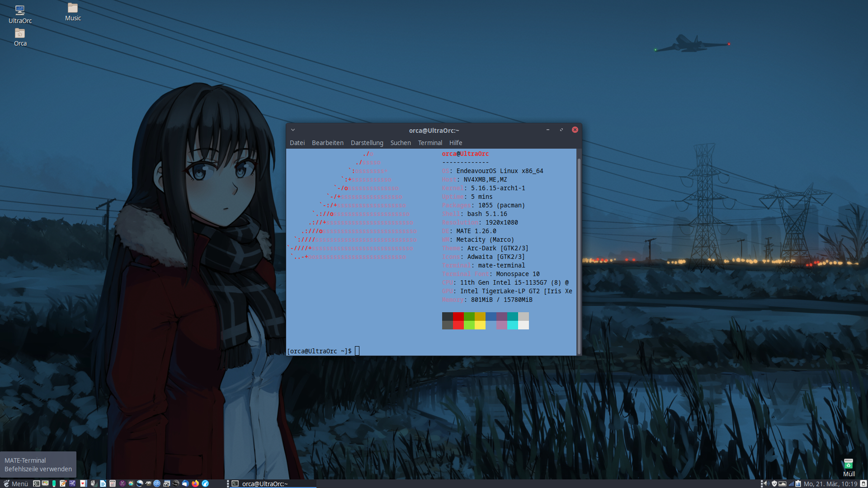The width and height of the screenshot is (868, 488).
Task: Click the terminal command prompt cursor
Action: 357,351
